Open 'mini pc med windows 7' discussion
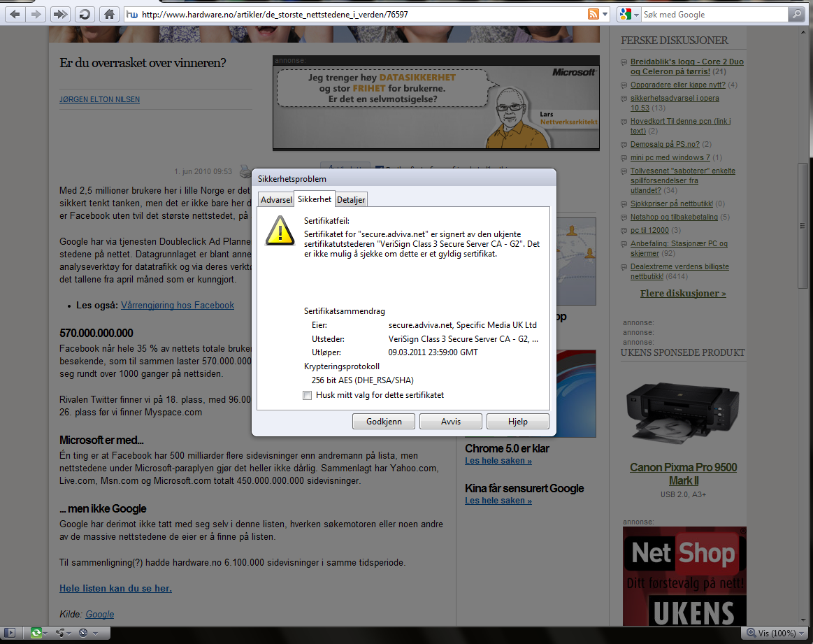The height and width of the screenshot is (644, 813). (x=670, y=157)
